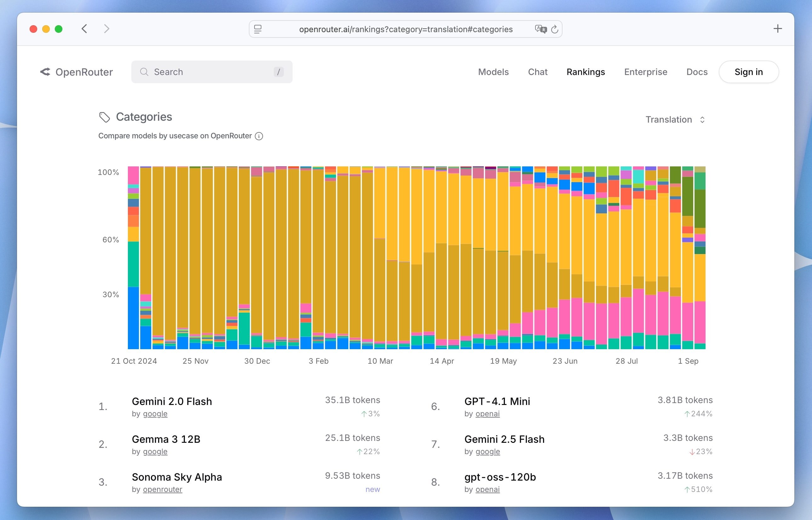
Task: Click the info icon beside usecase description
Action: [259, 136]
